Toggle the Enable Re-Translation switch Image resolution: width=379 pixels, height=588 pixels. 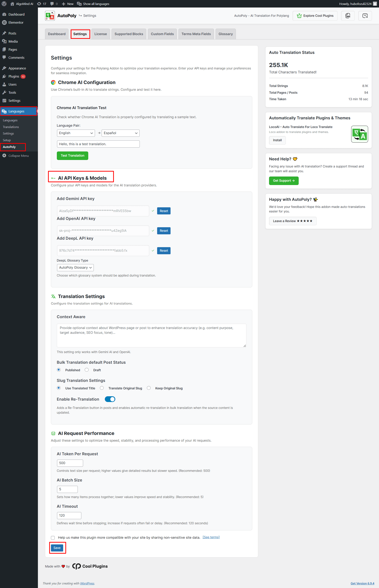pyautogui.click(x=110, y=399)
